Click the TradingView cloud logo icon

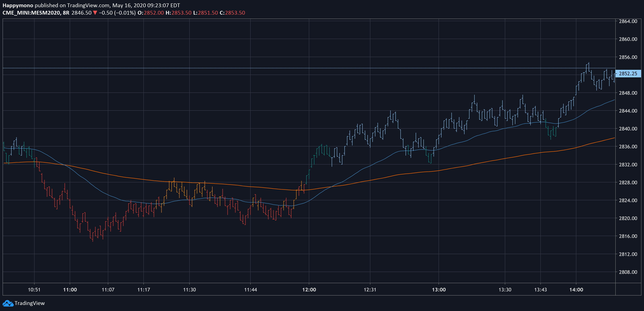point(8,303)
